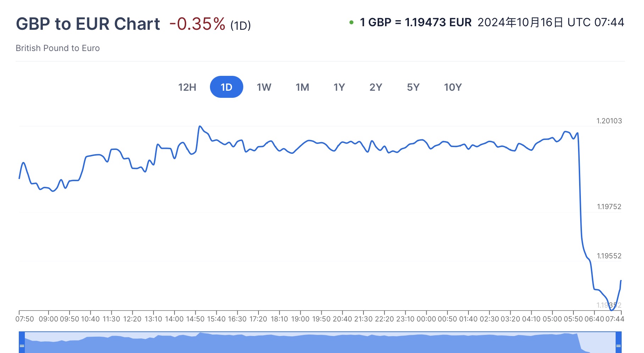Switch to the 1Y view
Image resolution: width=644 pixels, height=353 pixels.
click(x=339, y=87)
